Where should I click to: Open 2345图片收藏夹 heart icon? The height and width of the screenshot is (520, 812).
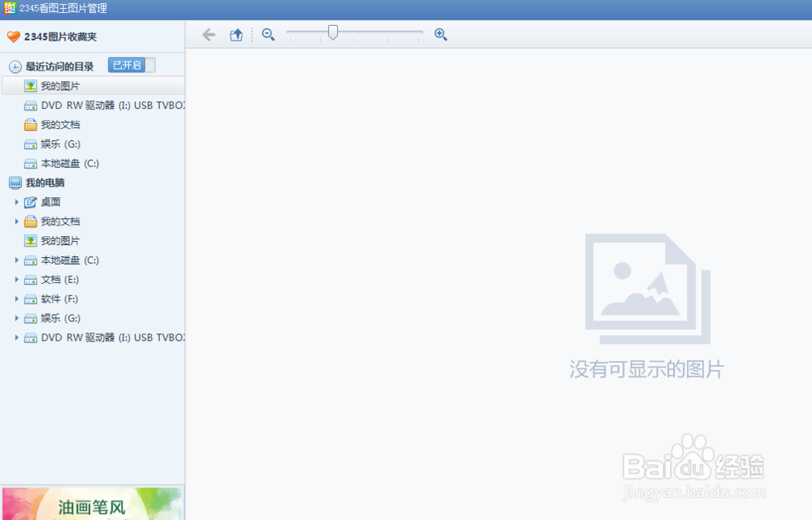[14, 37]
